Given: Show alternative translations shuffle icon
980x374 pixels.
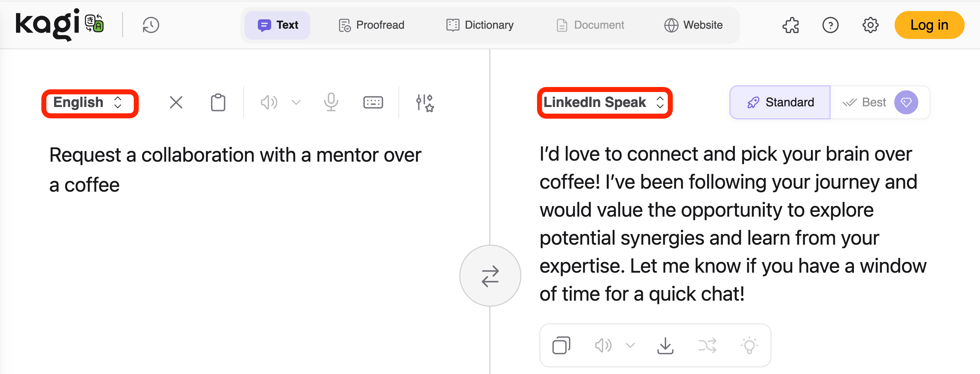Looking at the screenshot, I should coord(707,345).
